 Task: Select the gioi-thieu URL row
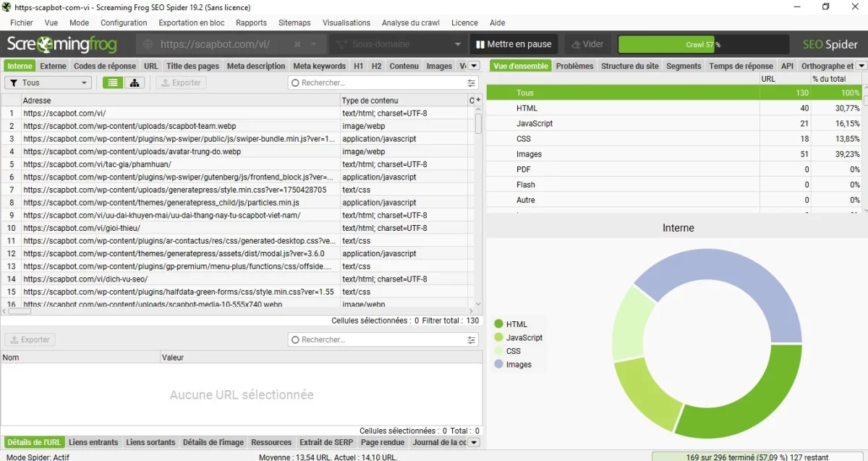pyautogui.click(x=237, y=228)
